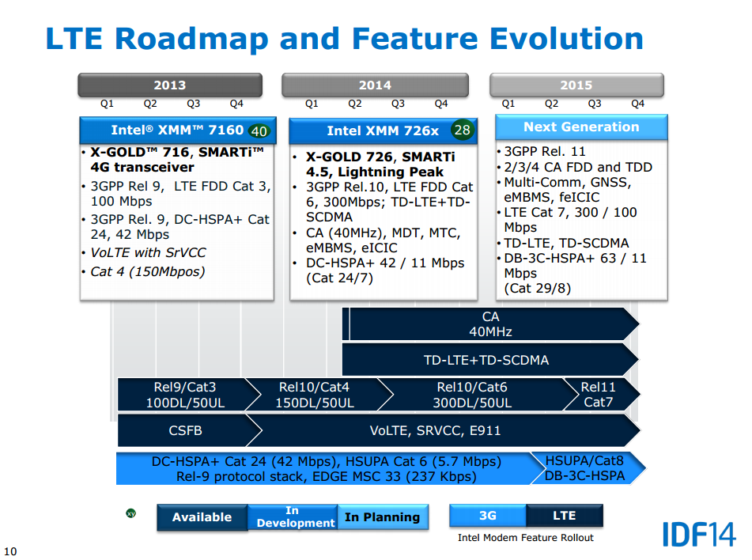Click the small green legend circle icon
Image resolution: width=752 pixels, height=560 pixels.
[131, 513]
